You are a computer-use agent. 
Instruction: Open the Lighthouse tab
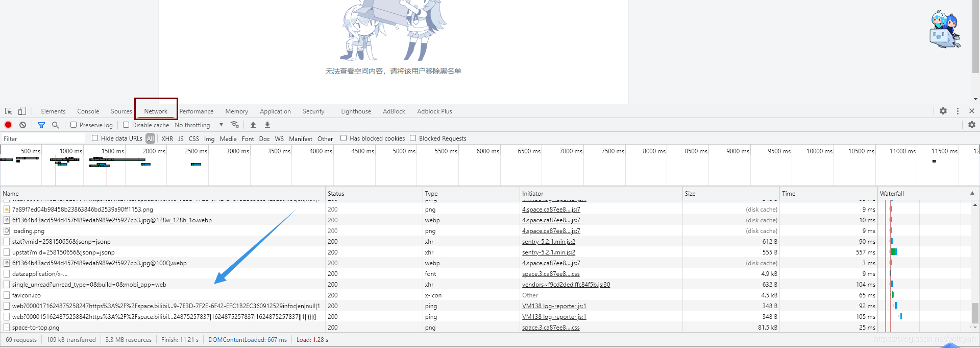(356, 111)
